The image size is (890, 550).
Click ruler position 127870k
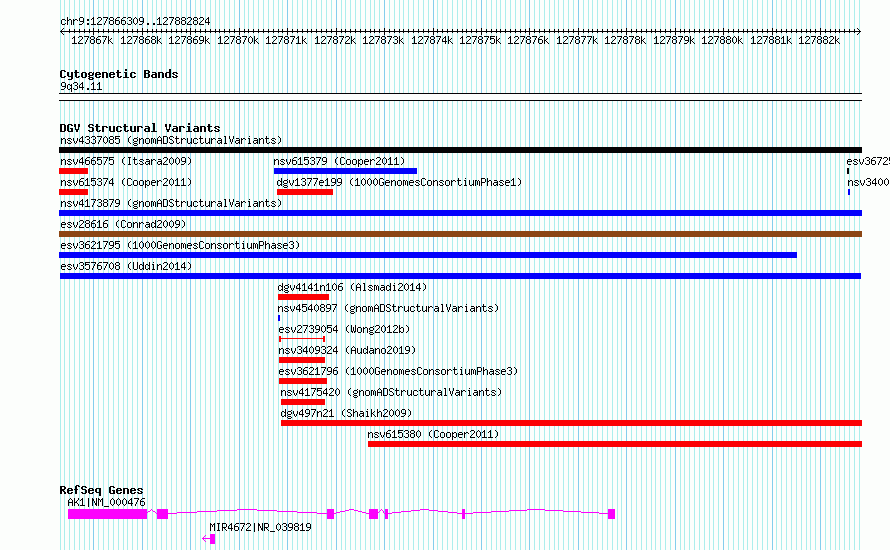[238, 40]
